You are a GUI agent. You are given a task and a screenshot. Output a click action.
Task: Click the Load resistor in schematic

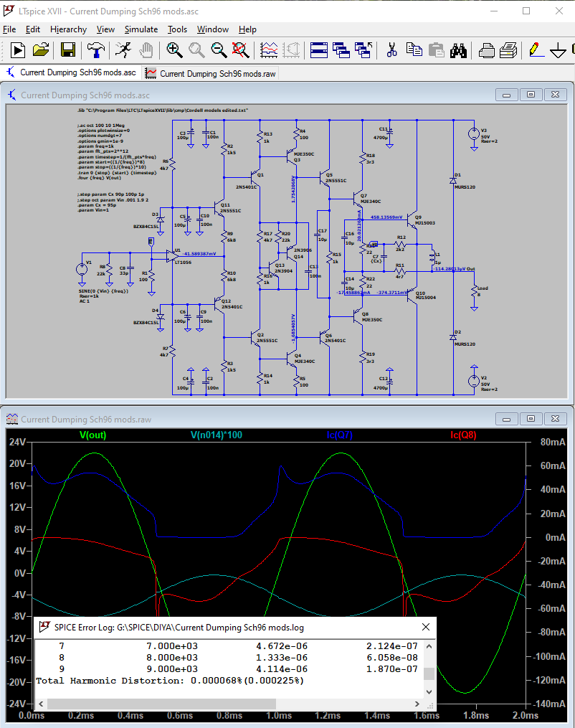(474, 292)
